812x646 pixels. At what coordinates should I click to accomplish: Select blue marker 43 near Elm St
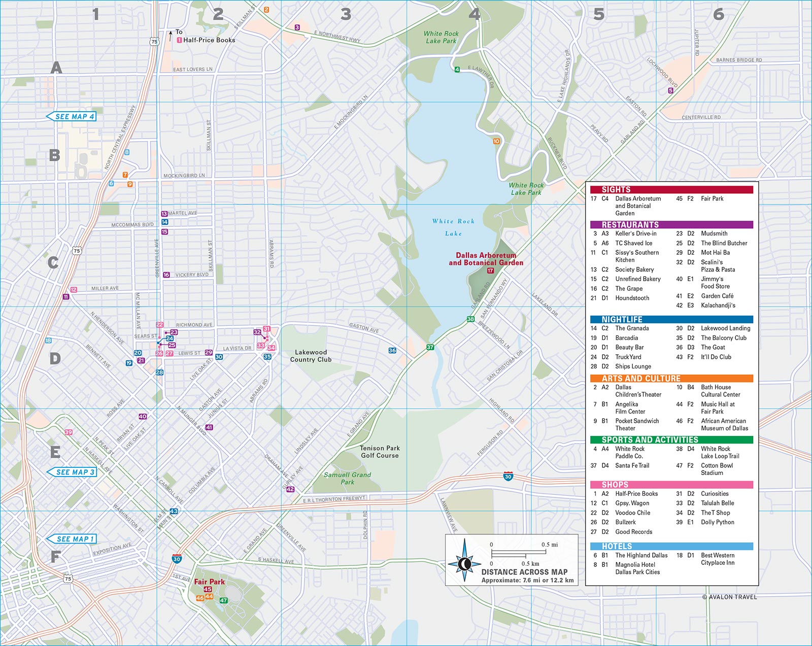[174, 511]
